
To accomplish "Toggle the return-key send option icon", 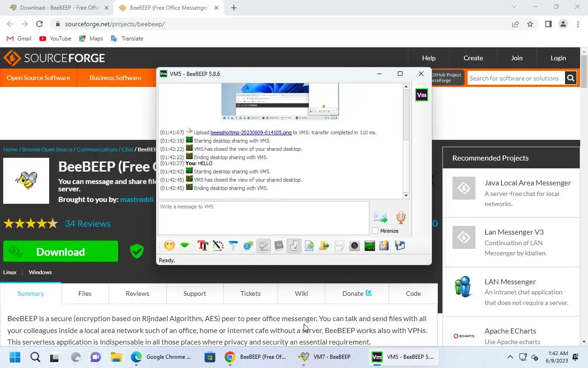I will tap(294, 246).
